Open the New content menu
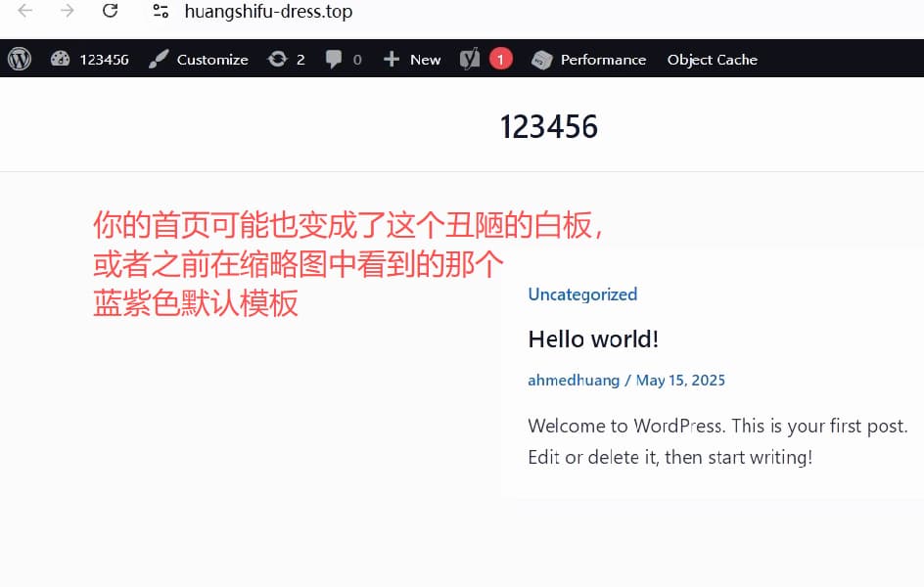This screenshot has height=587, width=924. point(426,60)
